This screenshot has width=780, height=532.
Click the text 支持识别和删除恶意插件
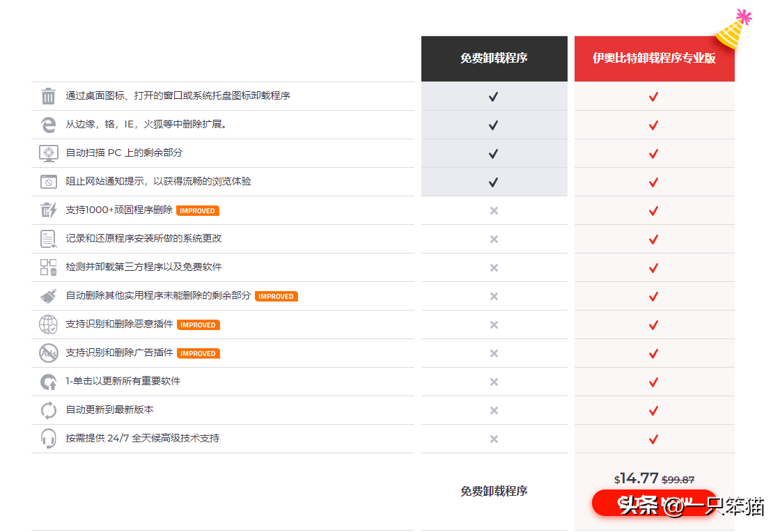click(x=119, y=324)
